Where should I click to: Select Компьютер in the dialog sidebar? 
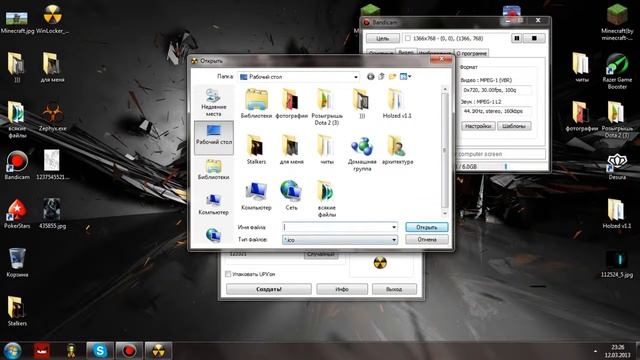(213, 204)
